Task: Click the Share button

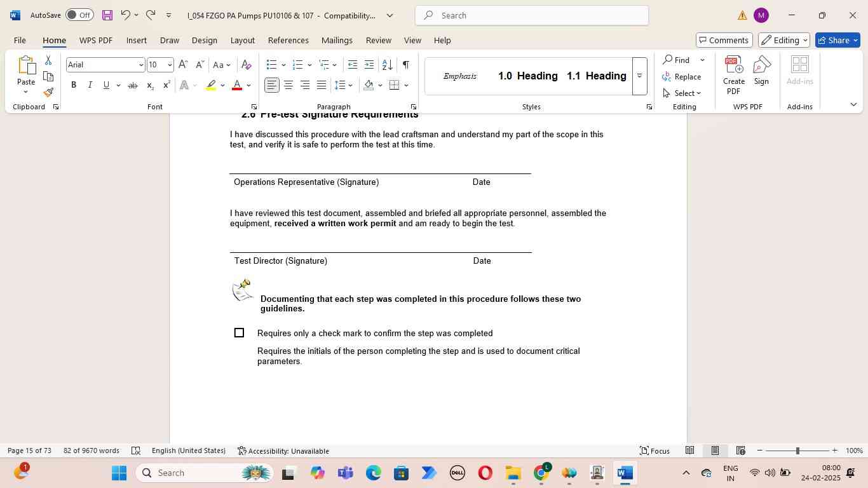Action: [837, 40]
